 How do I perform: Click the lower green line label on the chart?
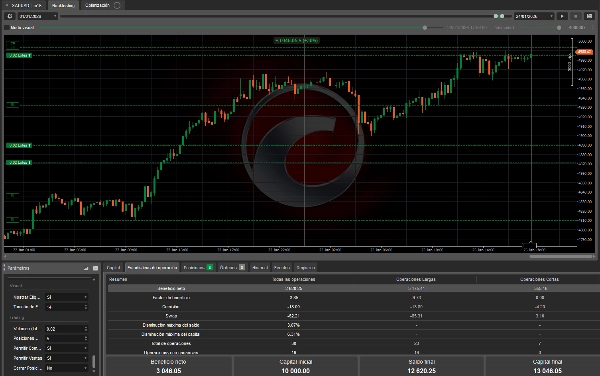coord(19,163)
